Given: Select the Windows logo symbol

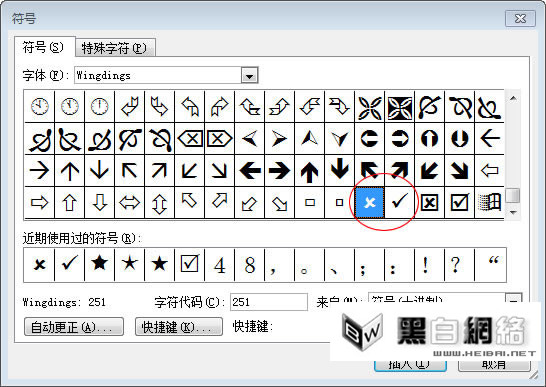Looking at the screenshot, I should (x=490, y=202).
